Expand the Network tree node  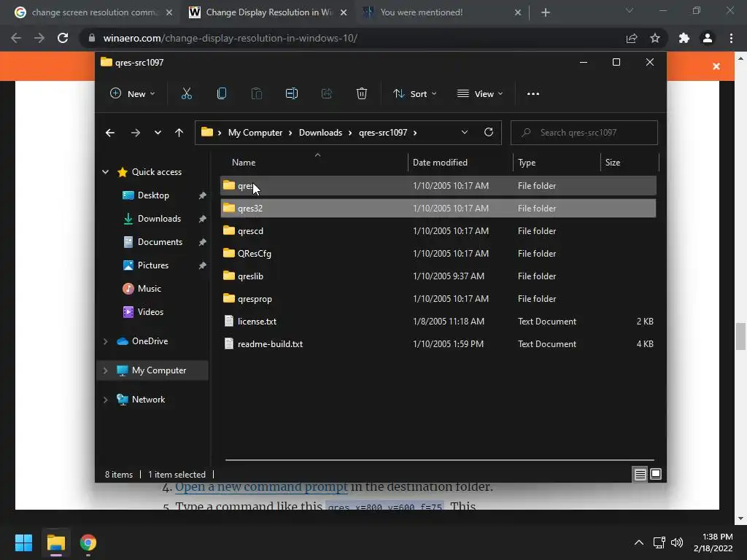(x=105, y=400)
